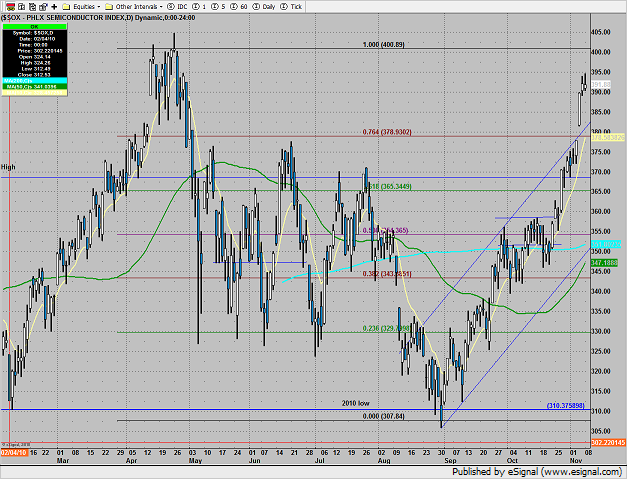Viewport: 627px width, 479px height.
Task: Click the cyan MA200 value tag on price axis
Action: pos(606,244)
